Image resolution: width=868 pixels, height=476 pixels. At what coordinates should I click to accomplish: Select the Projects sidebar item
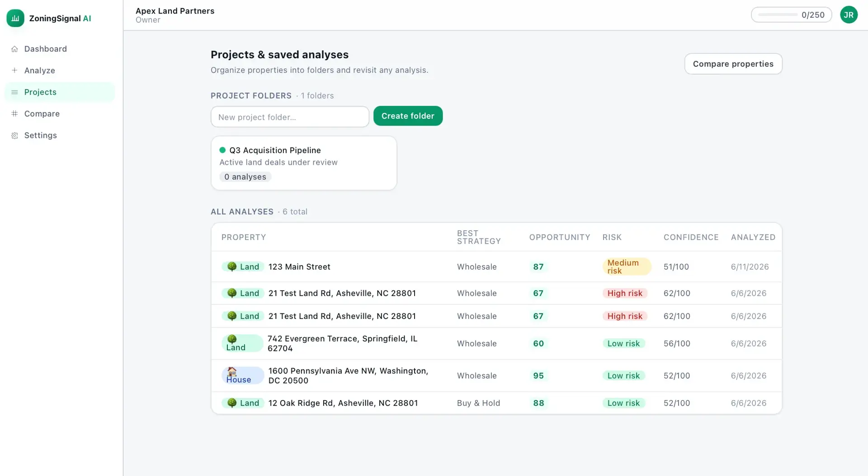[x=60, y=92]
